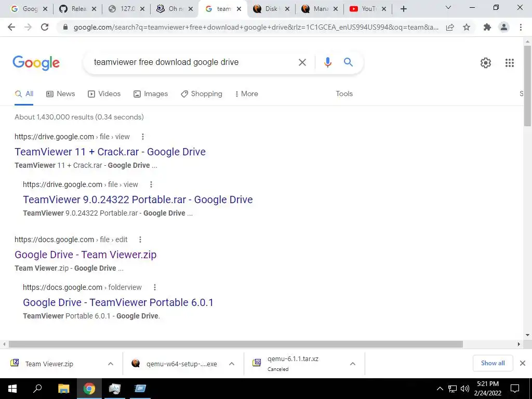Screen dimensions: 532x399
Task: Open Google Drive - Team Viewer.zip link
Action: 86,255
